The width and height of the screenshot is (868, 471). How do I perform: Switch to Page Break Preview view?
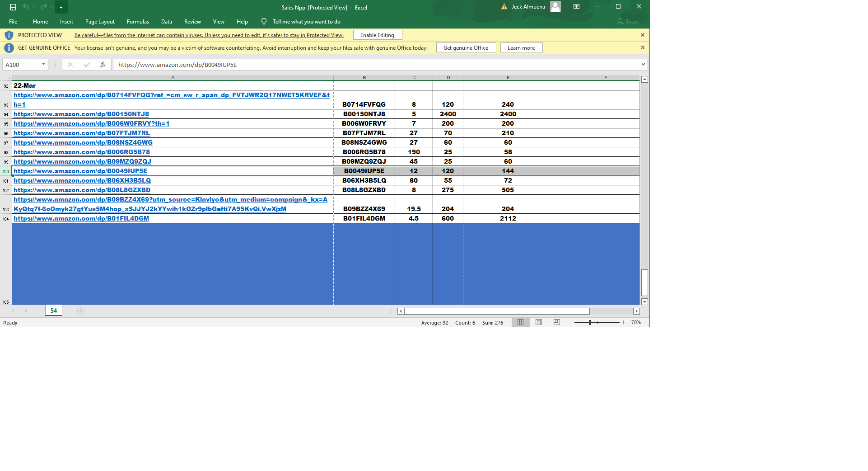(x=557, y=322)
